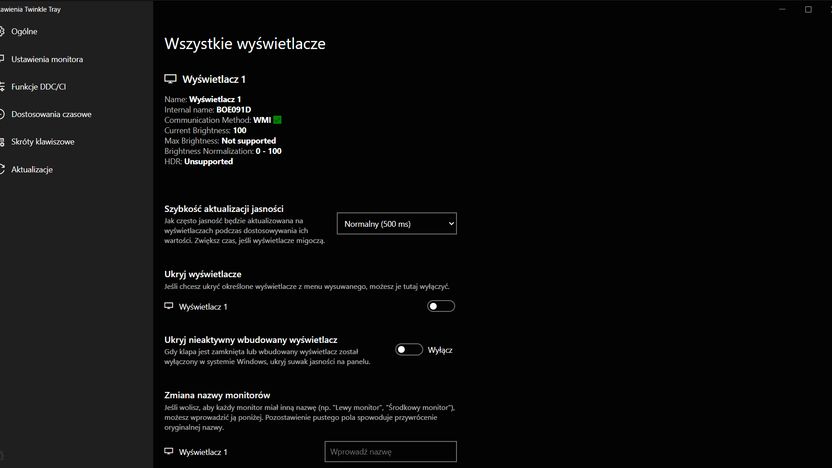Open the brightness update speed dropdown
This screenshot has height=468, width=832.
click(x=396, y=223)
